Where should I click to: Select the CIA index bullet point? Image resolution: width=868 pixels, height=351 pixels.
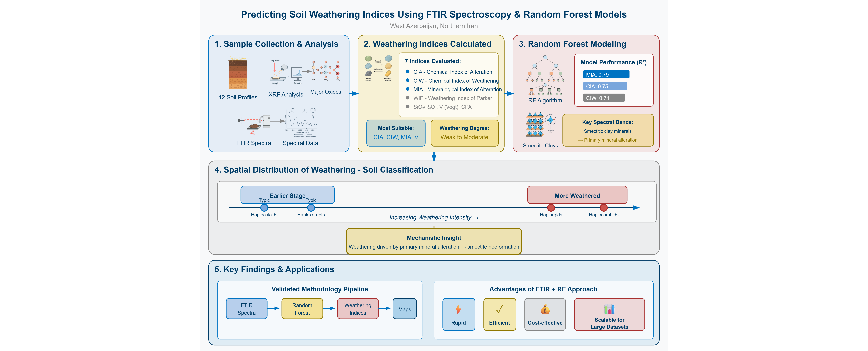coord(408,72)
